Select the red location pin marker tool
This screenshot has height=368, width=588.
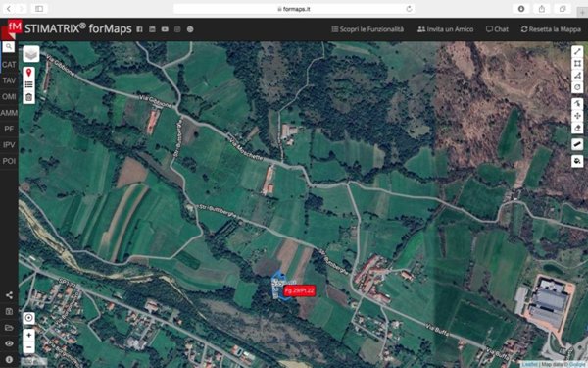28,73
